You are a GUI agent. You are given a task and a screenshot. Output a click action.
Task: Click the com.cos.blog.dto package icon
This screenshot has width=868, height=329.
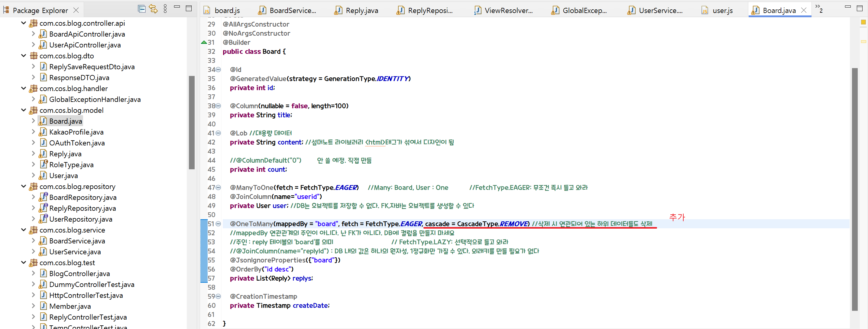pos(33,56)
